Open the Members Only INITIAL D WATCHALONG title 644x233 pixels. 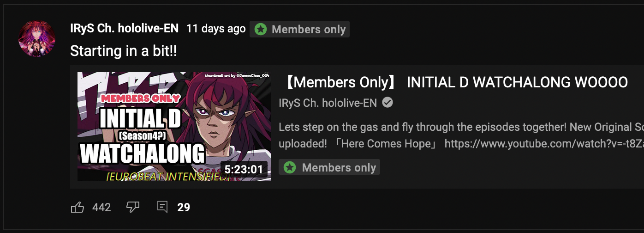pyautogui.click(x=453, y=82)
